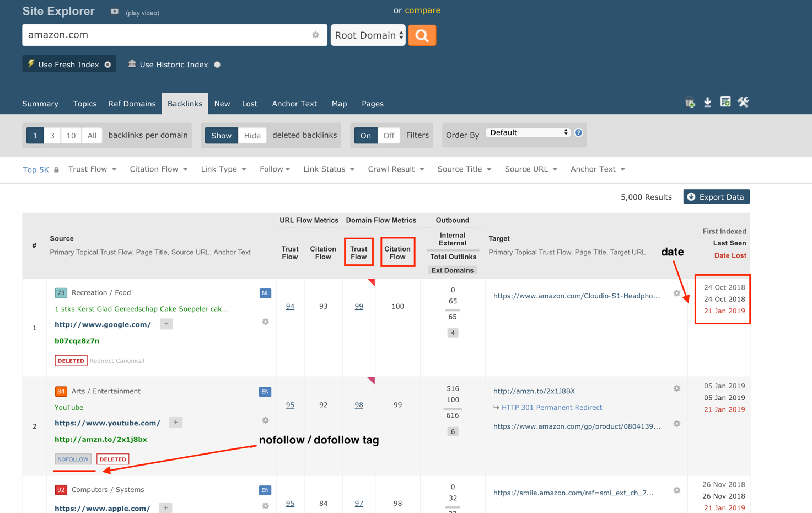The image size is (812, 513).
Task: Click plus icon next to google.com URL
Action: [x=166, y=324]
